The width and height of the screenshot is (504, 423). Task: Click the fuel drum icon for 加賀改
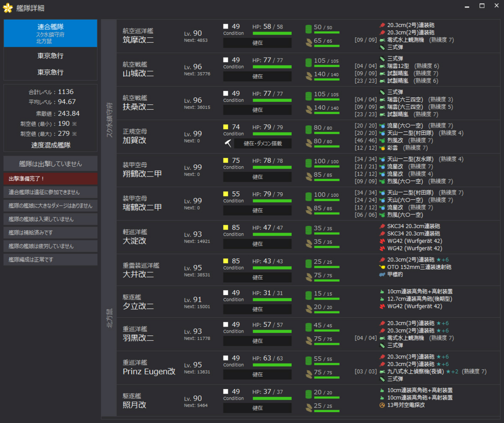tap(309, 129)
